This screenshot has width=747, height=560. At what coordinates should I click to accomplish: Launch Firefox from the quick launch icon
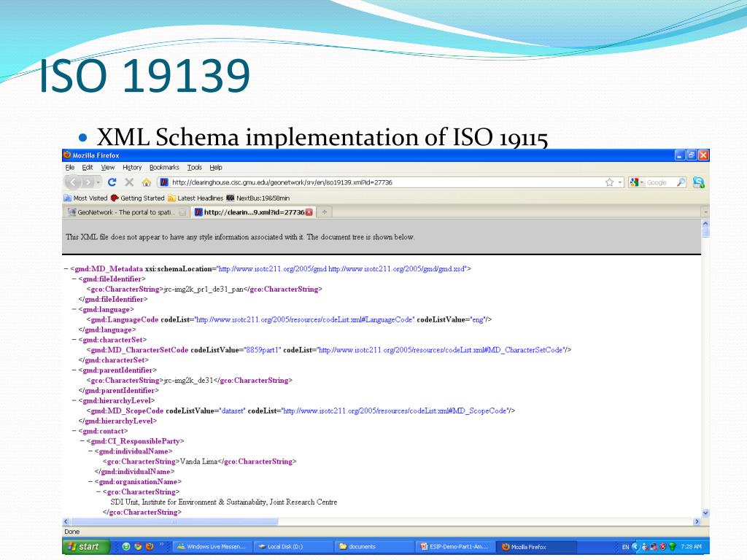coord(150,547)
